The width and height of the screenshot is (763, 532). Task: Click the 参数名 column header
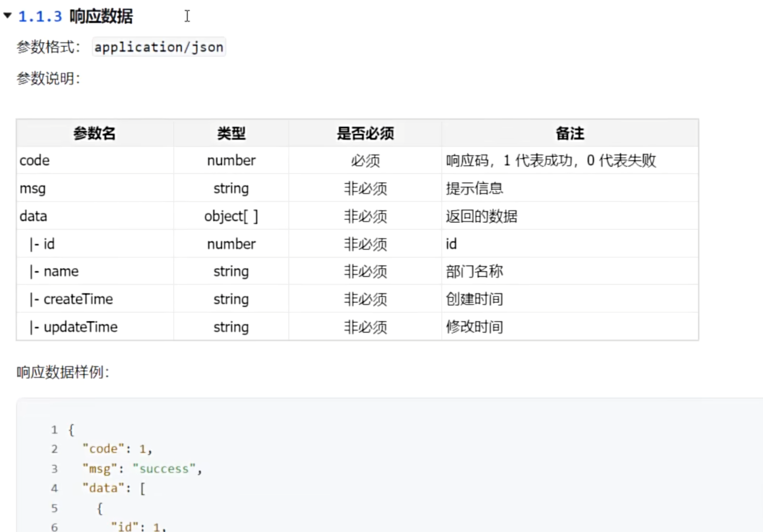[94, 133]
